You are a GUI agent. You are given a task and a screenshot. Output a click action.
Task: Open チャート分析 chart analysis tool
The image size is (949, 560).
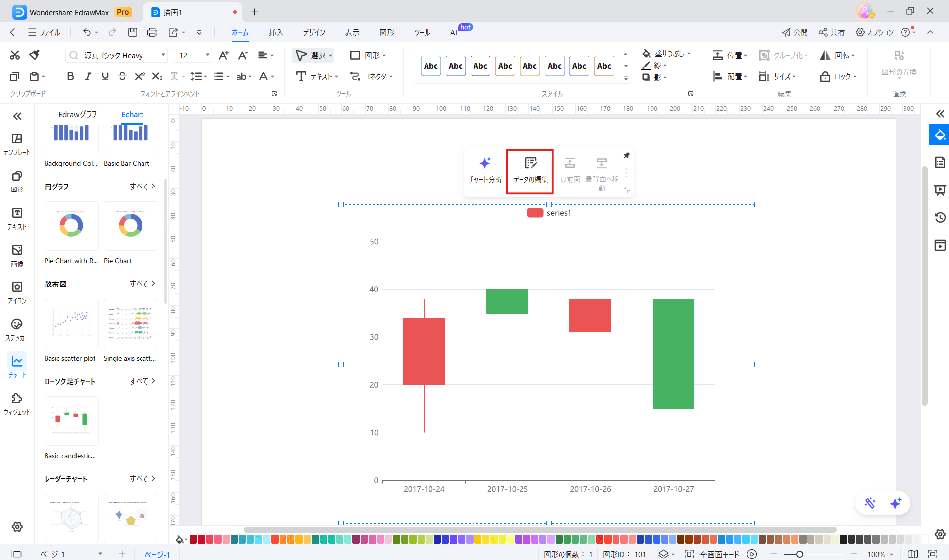pyautogui.click(x=485, y=170)
